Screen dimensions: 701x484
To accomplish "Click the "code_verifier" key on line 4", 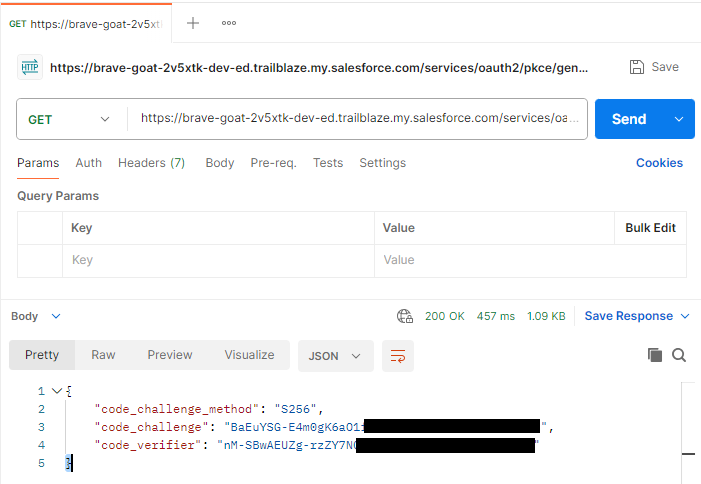I will pyautogui.click(x=148, y=445).
